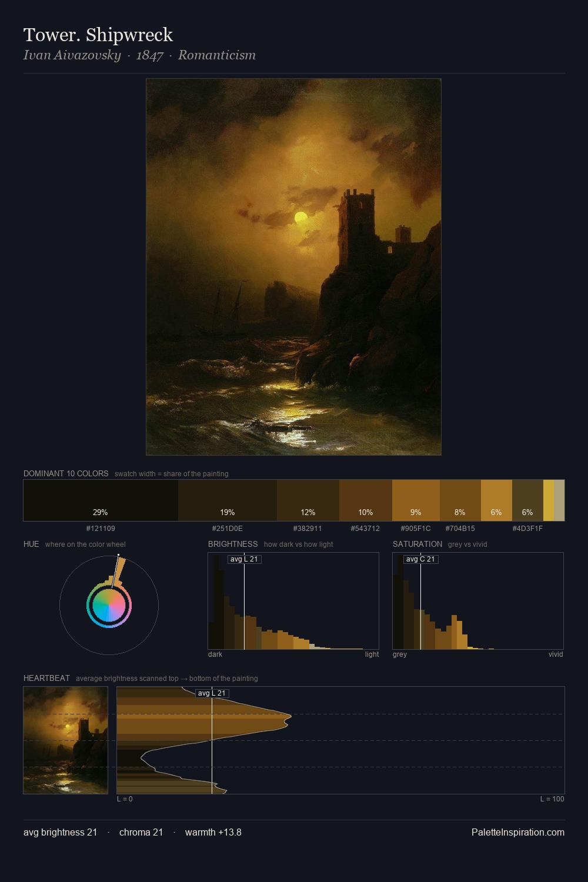Click the 'dark' axis label
Viewport: 588px width, 882px height.
(x=215, y=654)
